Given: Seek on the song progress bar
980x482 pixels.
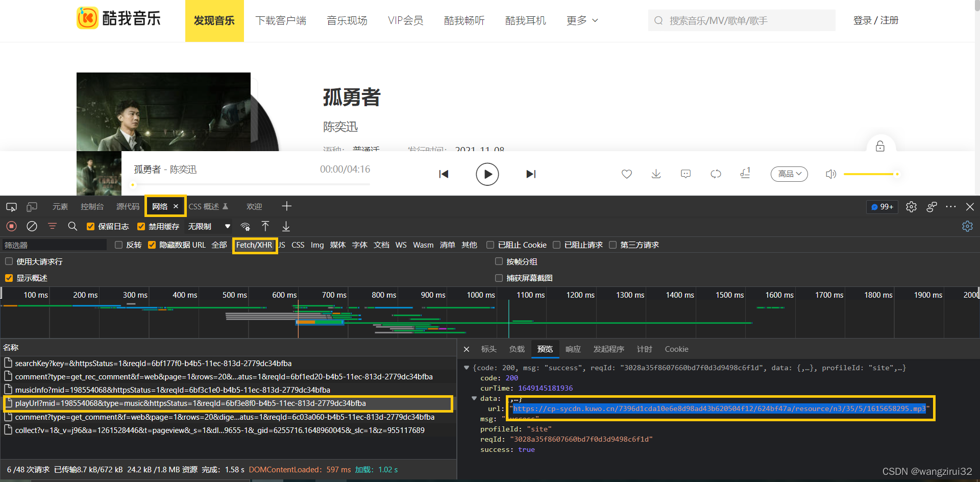Looking at the screenshot, I should 250,184.
